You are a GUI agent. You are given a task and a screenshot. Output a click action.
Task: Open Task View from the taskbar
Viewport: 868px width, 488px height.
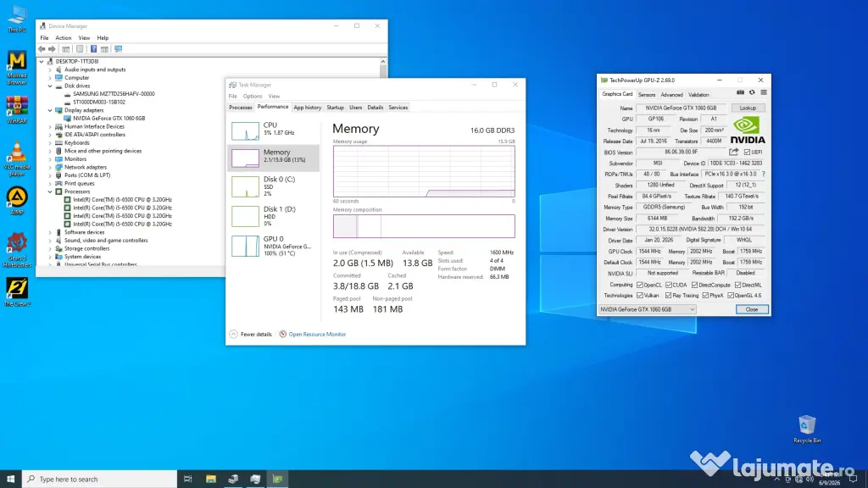point(187,480)
